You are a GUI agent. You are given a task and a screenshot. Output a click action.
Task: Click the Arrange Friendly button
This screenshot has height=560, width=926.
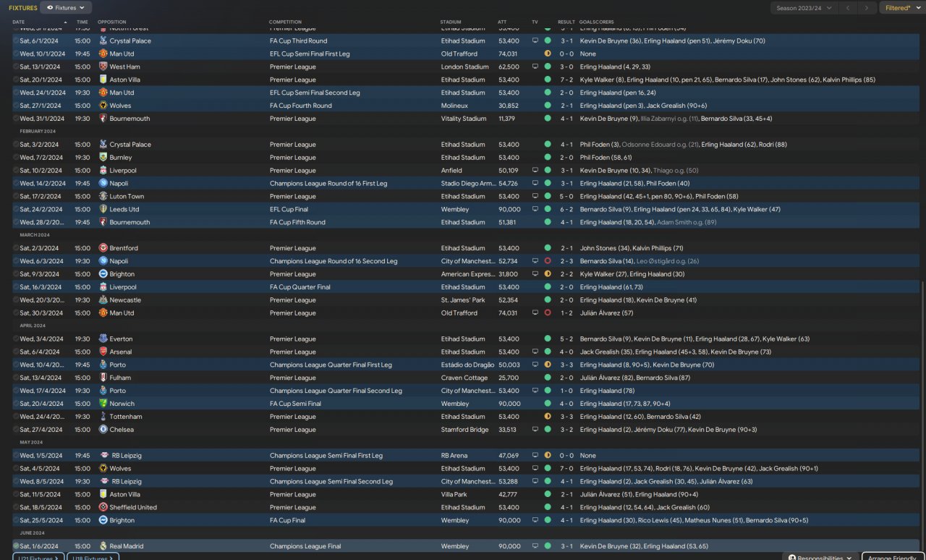pos(893,557)
